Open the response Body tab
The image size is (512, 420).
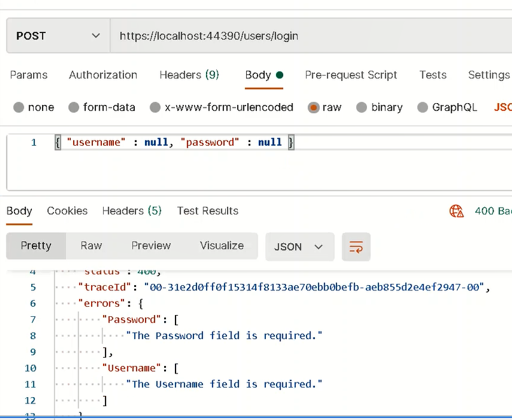click(x=19, y=211)
